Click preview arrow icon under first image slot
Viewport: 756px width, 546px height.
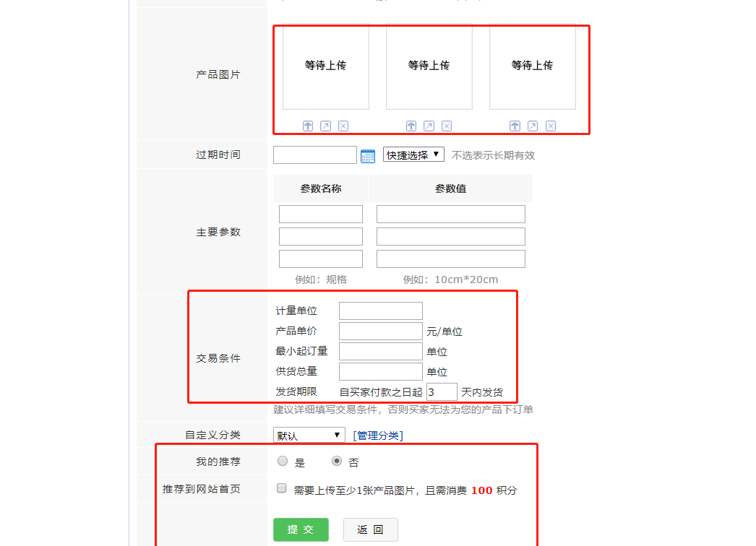pyautogui.click(x=325, y=126)
